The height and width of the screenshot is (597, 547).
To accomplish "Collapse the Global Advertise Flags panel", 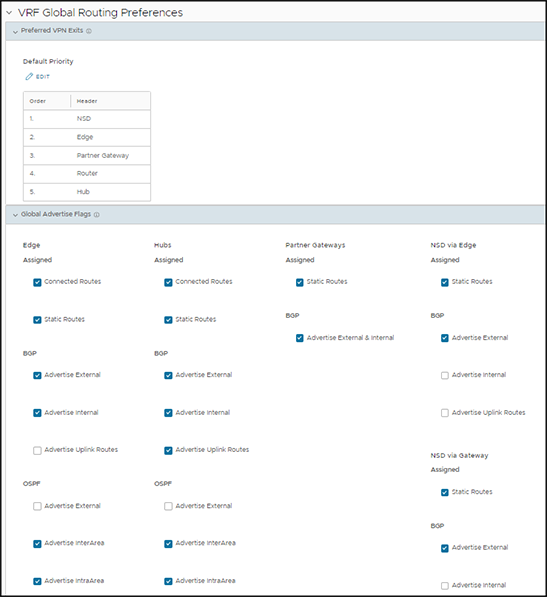I will pos(15,215).
